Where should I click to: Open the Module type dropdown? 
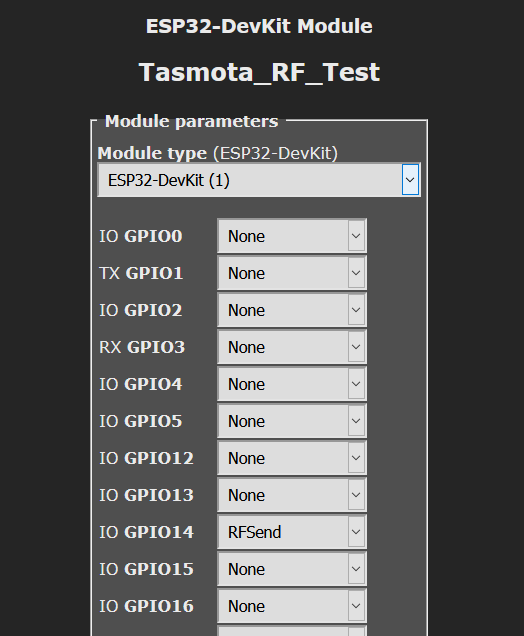point(259,180)
